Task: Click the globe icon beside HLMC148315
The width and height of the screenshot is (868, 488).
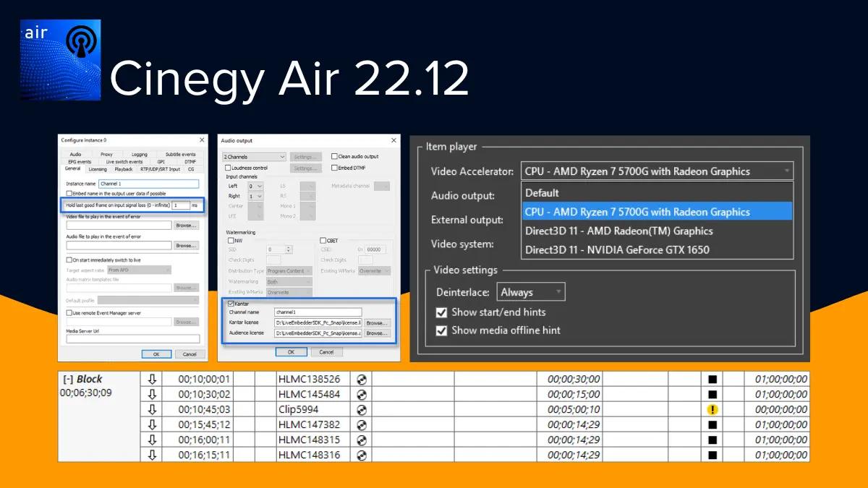Action: click(x=362, y=440)
